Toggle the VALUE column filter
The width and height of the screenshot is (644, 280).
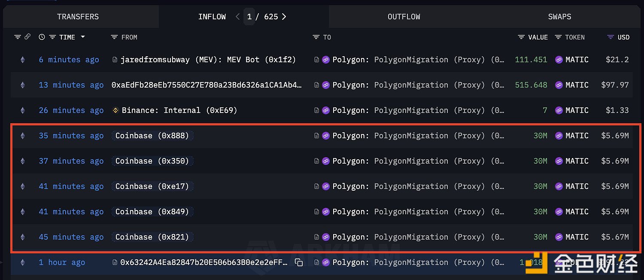[521, 37]
